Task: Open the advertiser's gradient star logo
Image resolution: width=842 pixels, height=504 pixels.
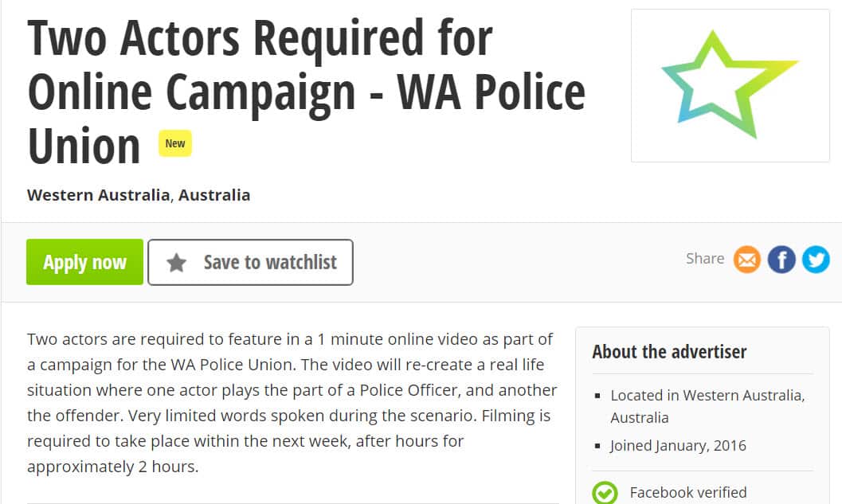Action: click(x=729, y=84)
